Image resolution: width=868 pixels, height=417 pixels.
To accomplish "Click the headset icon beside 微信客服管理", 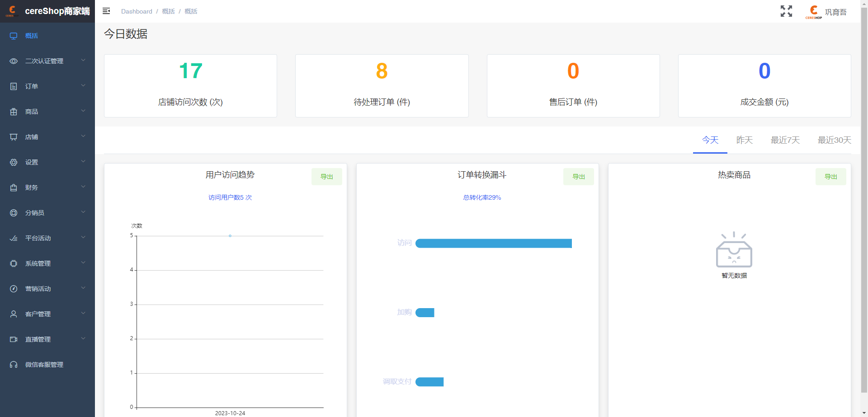I will pos(14,365).
